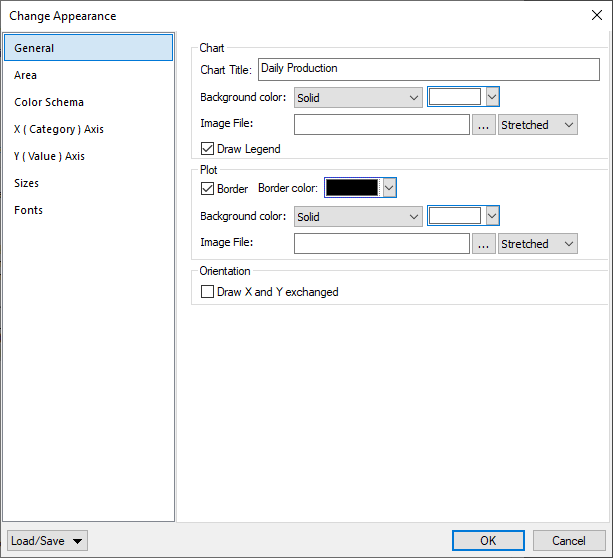Click the Chart background white color swatch
Image resolution: width=613 pixels, height=558 pixels.
click(455, 98)
